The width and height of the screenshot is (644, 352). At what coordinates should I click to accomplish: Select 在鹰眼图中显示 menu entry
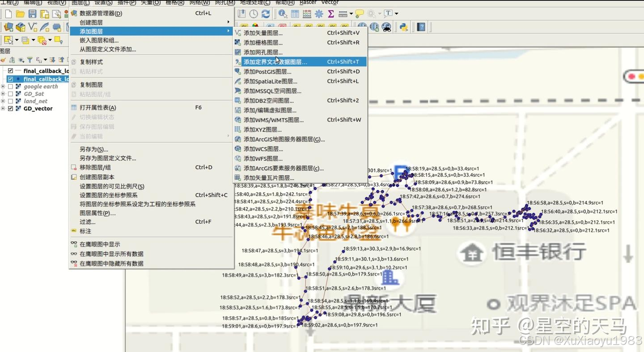tap(151, 244)
